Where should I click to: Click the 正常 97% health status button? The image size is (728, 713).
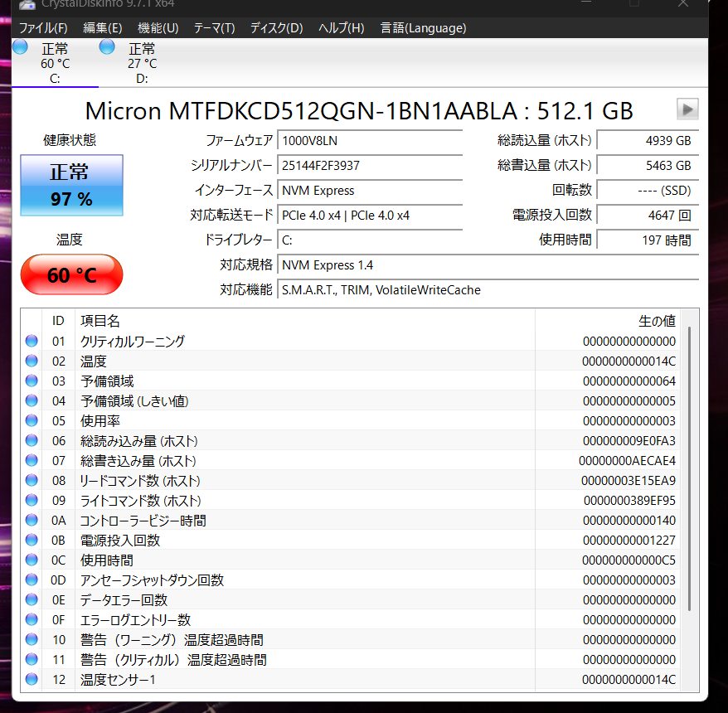click(x=71, y=185)
